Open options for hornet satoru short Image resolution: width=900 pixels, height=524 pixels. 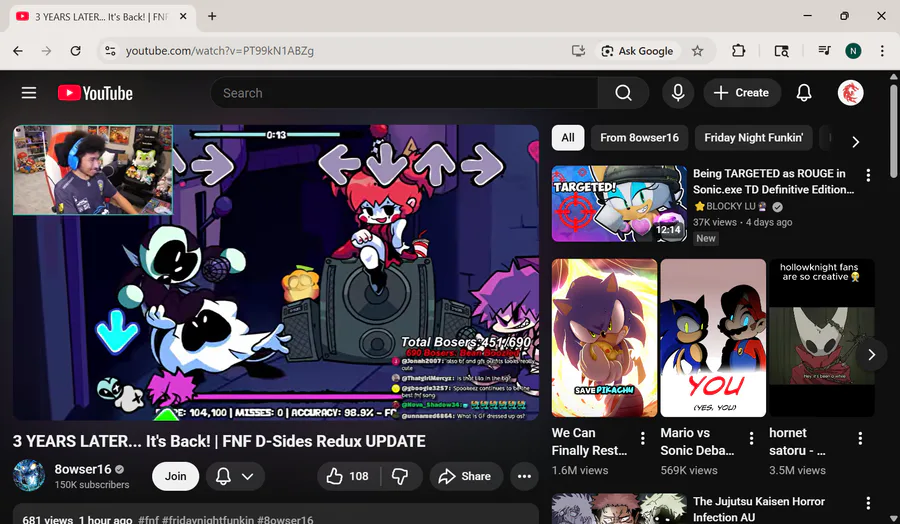tap(860, 438)
